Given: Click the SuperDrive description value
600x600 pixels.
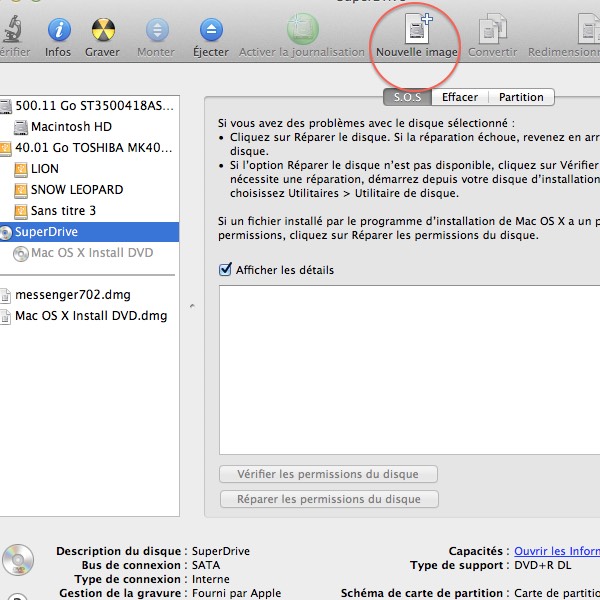Looking at the screenshot, I should [x=221, y=551].
